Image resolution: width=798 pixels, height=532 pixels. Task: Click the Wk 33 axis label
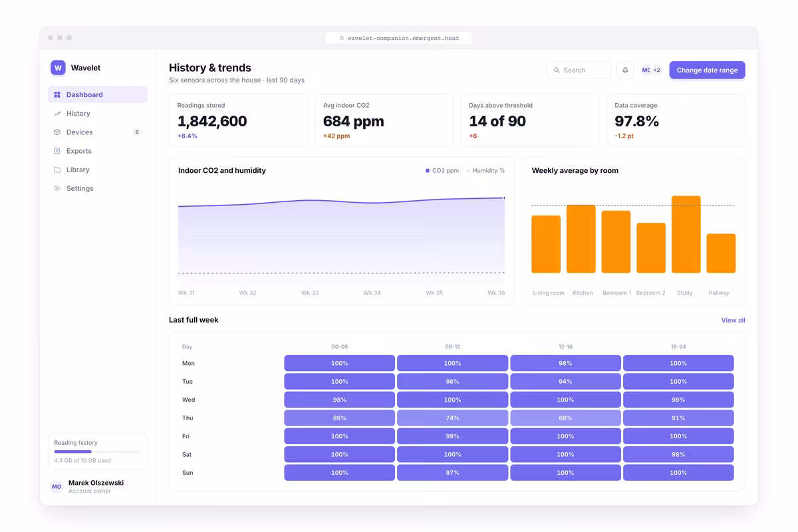[x=310, y=293]
